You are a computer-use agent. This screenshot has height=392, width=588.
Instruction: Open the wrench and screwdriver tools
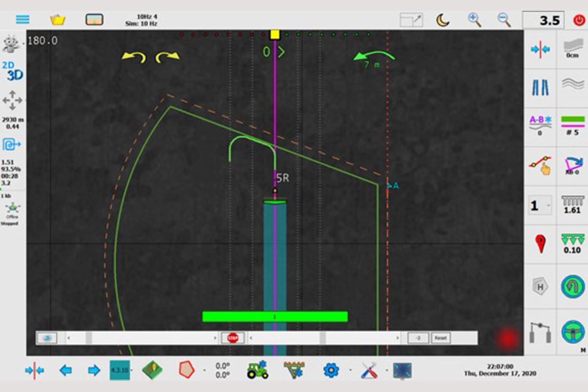(369, 370)
